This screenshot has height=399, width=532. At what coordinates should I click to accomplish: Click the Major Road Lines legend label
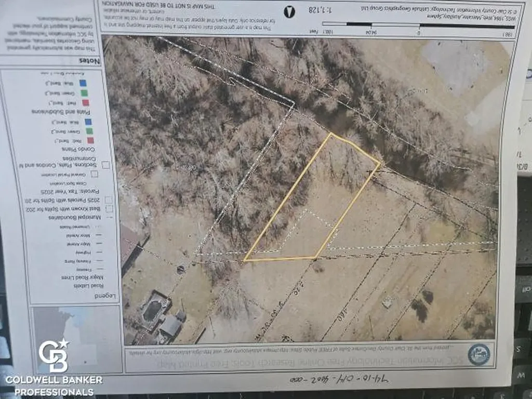tap(83, 277)
